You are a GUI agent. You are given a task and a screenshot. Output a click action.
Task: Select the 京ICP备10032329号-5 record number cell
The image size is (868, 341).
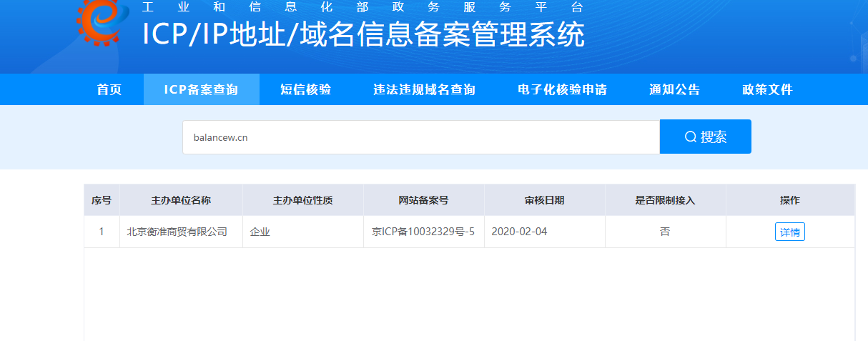423,232
